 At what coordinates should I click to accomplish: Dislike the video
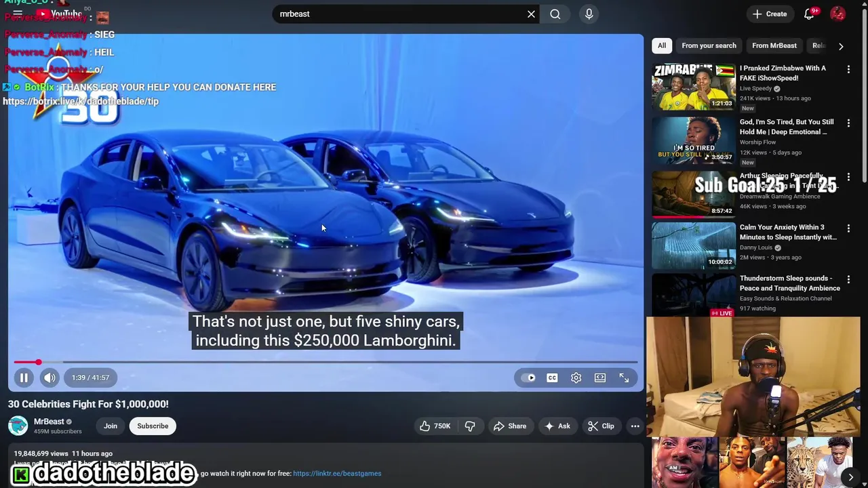click(470, 426)
